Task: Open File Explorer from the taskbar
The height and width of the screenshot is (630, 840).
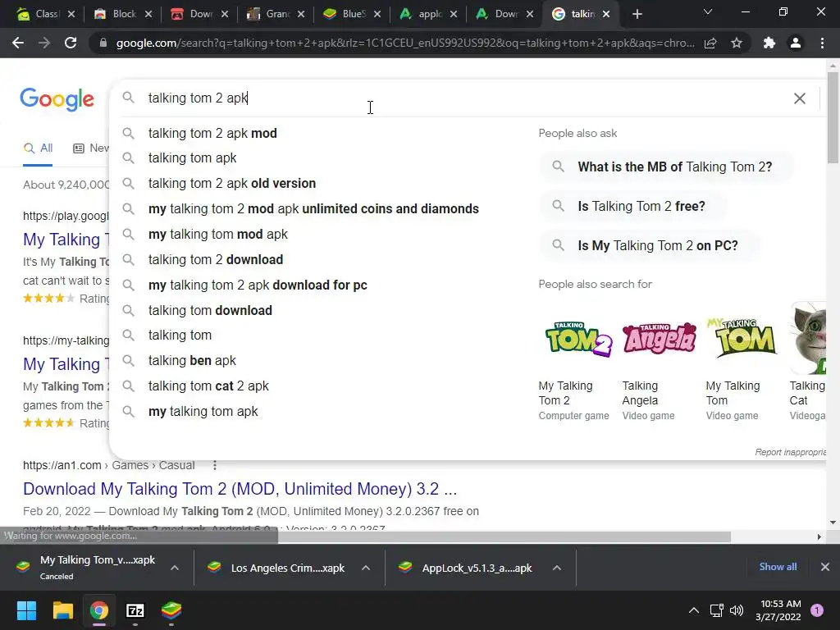Action: 62,610
